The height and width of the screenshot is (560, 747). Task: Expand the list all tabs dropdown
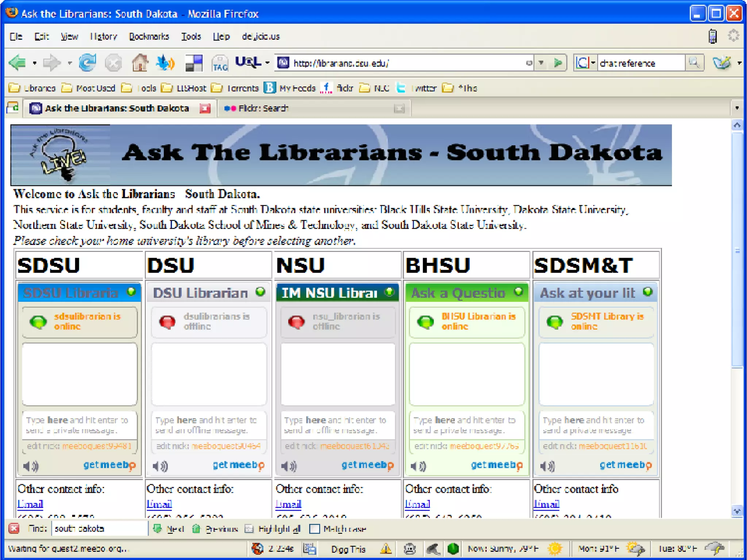pyautogui.click(x=737, y=108)
